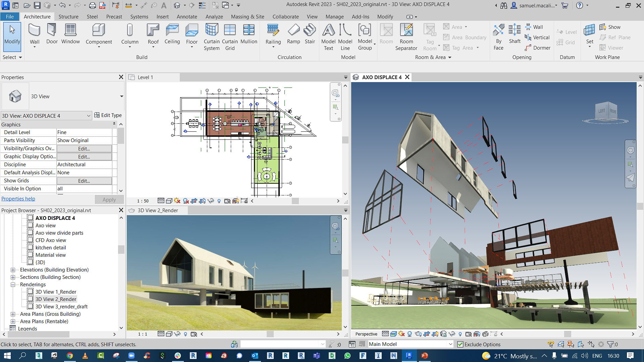Expand the Elevations Building Elevation group
Image resolution: width=644 pixels, height=362 pixels.
pos(12,269)
